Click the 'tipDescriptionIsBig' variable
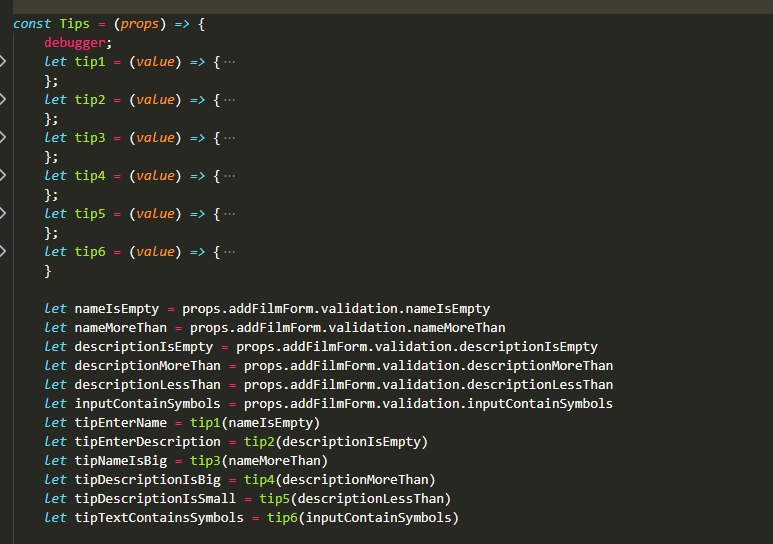 click(147, 479)
